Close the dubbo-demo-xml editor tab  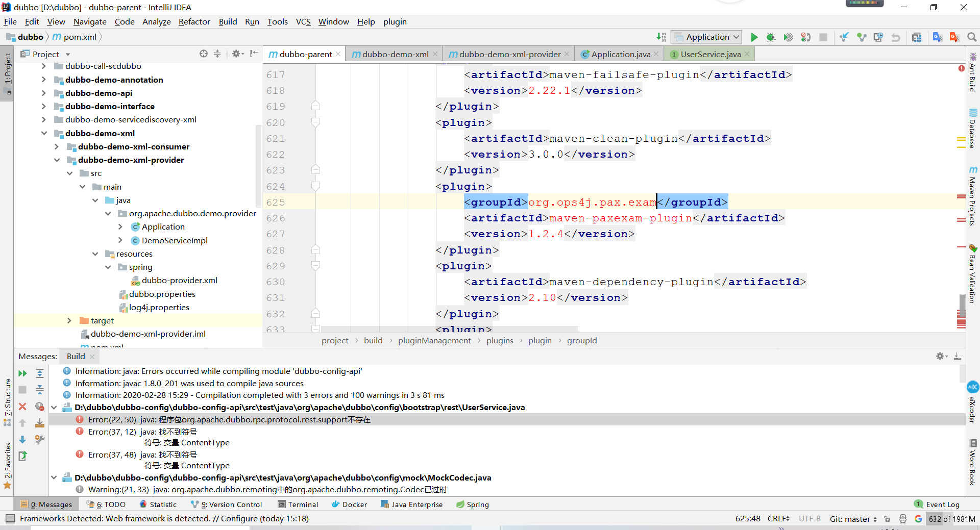pyautogui.click(x=435, y=54)
